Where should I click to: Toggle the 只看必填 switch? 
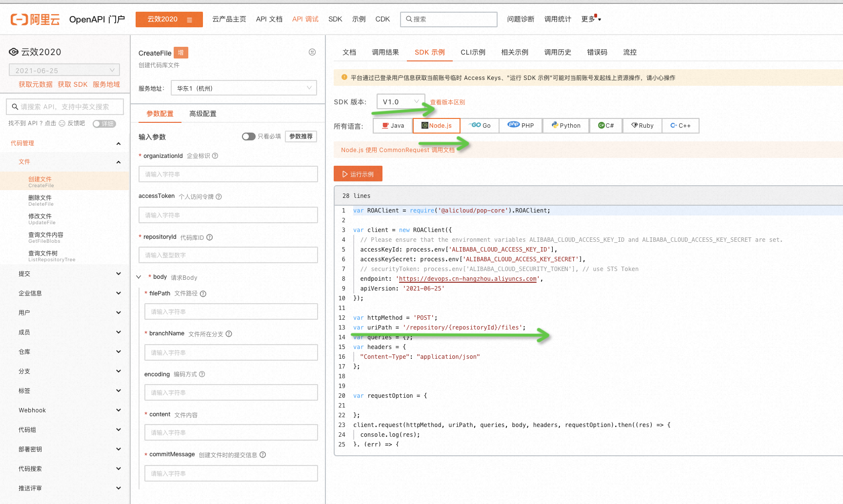249,136
